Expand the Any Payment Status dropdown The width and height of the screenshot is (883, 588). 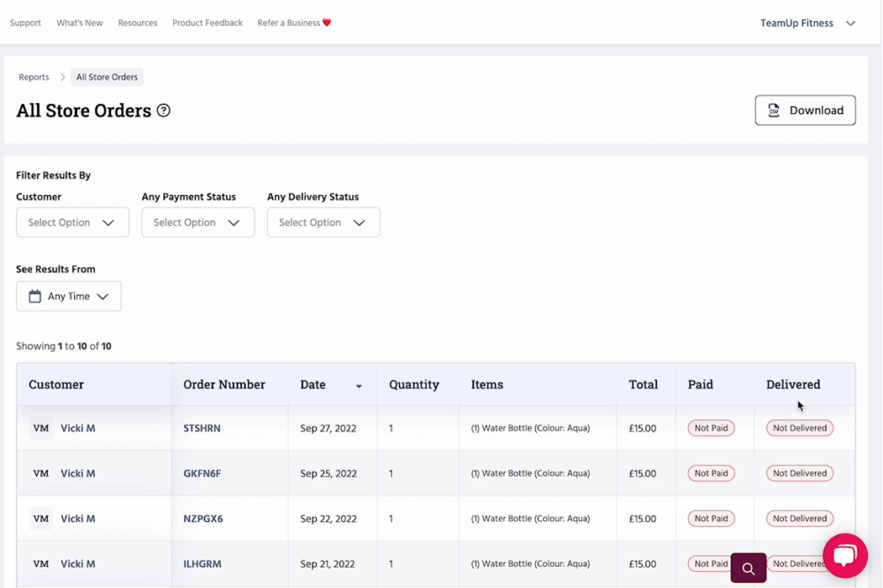click(x=198, y=222)
